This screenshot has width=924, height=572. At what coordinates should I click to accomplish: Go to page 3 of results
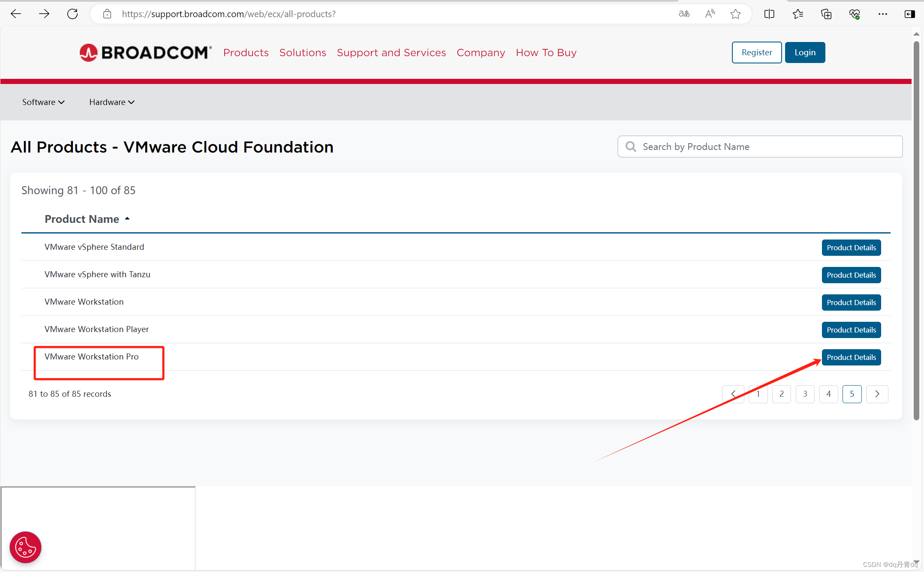805,394
